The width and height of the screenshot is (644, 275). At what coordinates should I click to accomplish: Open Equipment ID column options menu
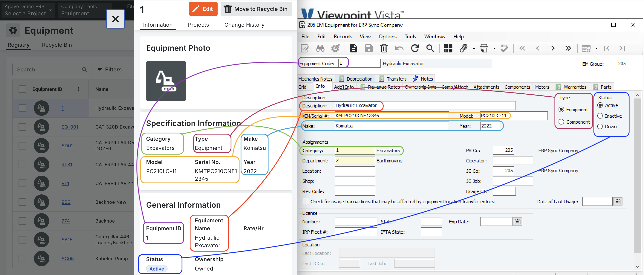click(x=78, y=89)
